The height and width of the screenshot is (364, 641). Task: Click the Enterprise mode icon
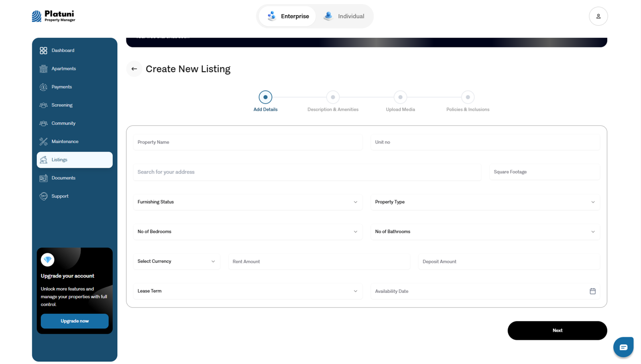272,16
